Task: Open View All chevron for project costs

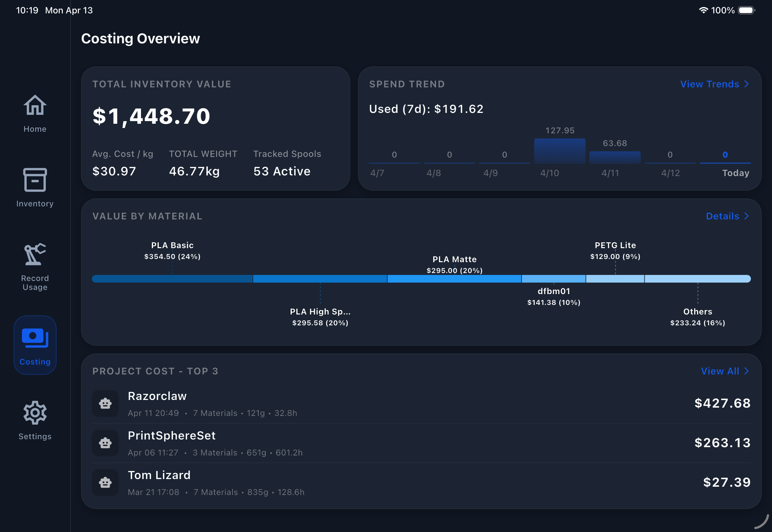Action: 746,371
